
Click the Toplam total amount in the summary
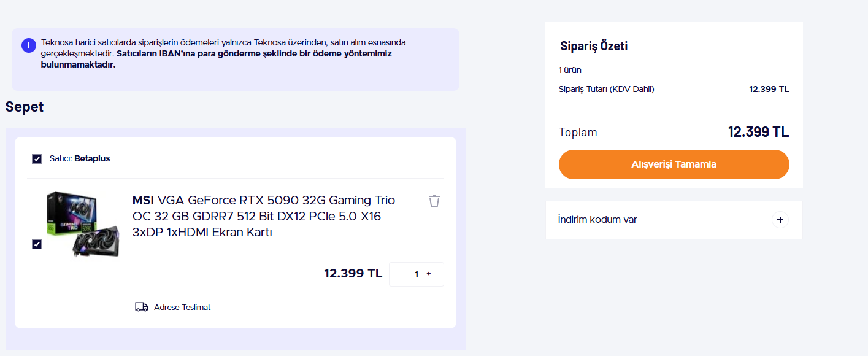(758, 132)
